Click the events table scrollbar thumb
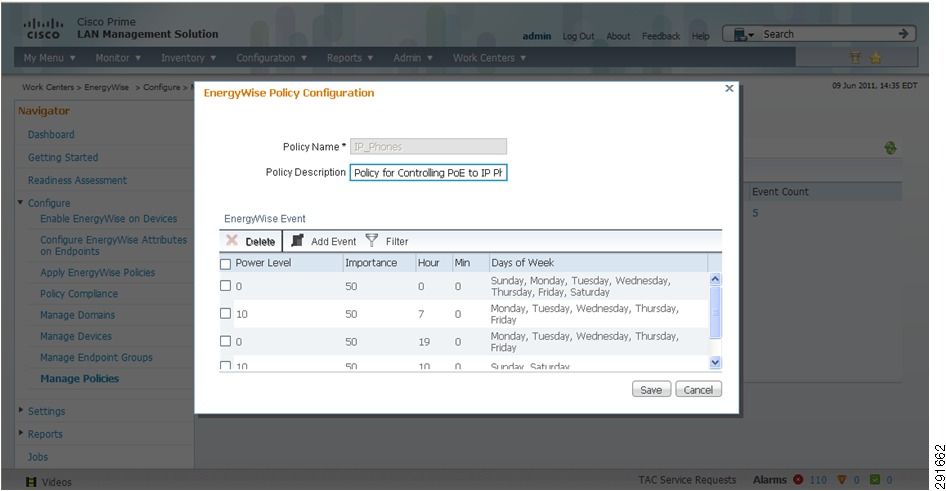 715,312
